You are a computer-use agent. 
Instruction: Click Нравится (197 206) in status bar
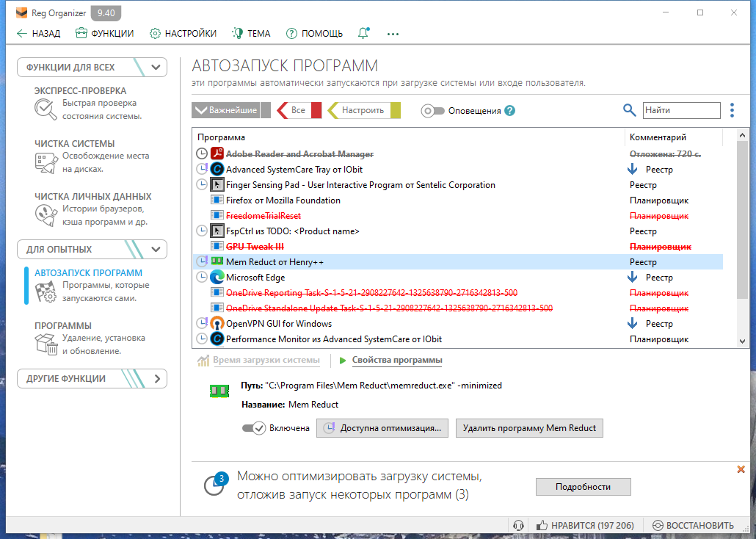click(585, 526)
